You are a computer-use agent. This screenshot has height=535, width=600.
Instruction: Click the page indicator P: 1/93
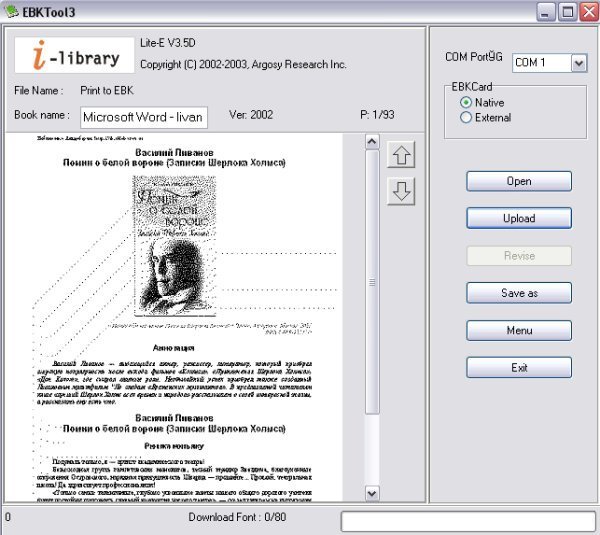click(x=377, y=114)
